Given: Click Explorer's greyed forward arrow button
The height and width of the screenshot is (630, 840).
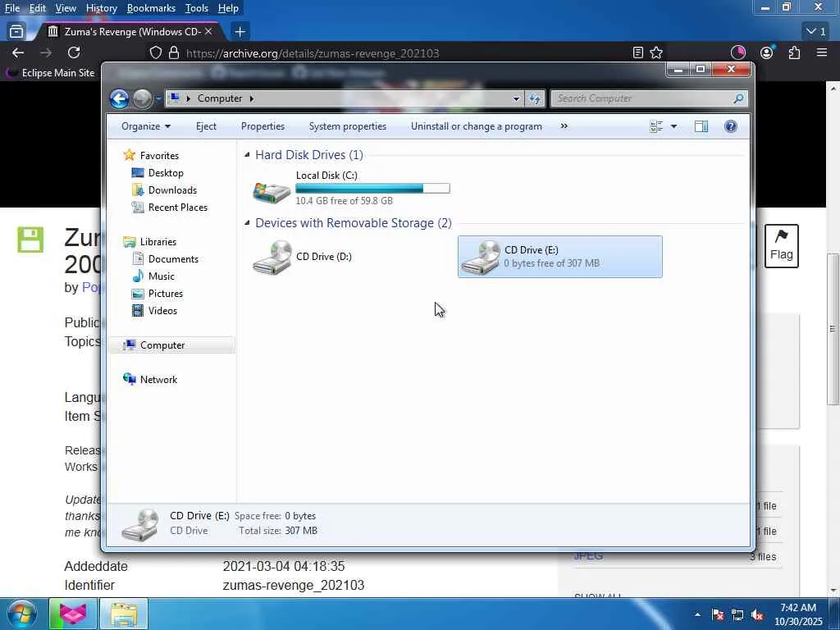Looking at the screenshot, I should (142, 98).
